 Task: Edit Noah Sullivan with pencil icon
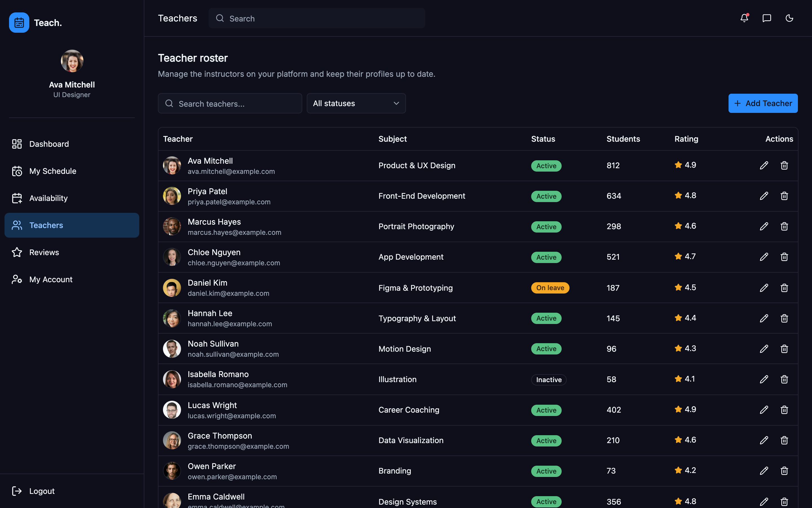point(764,349)
